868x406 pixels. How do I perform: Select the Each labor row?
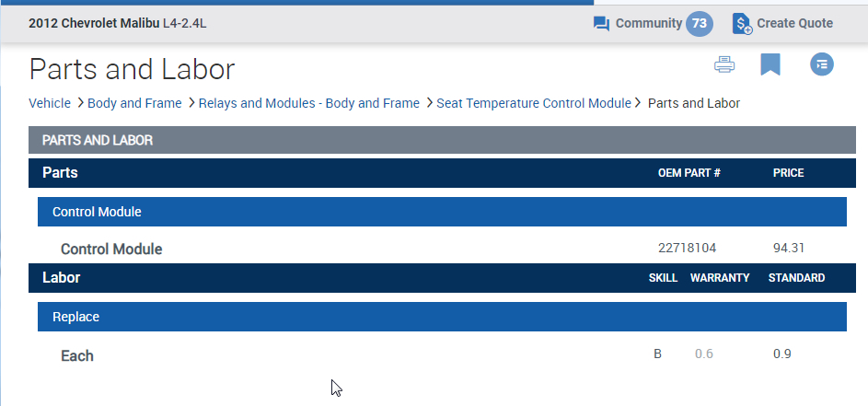point(77,355)
